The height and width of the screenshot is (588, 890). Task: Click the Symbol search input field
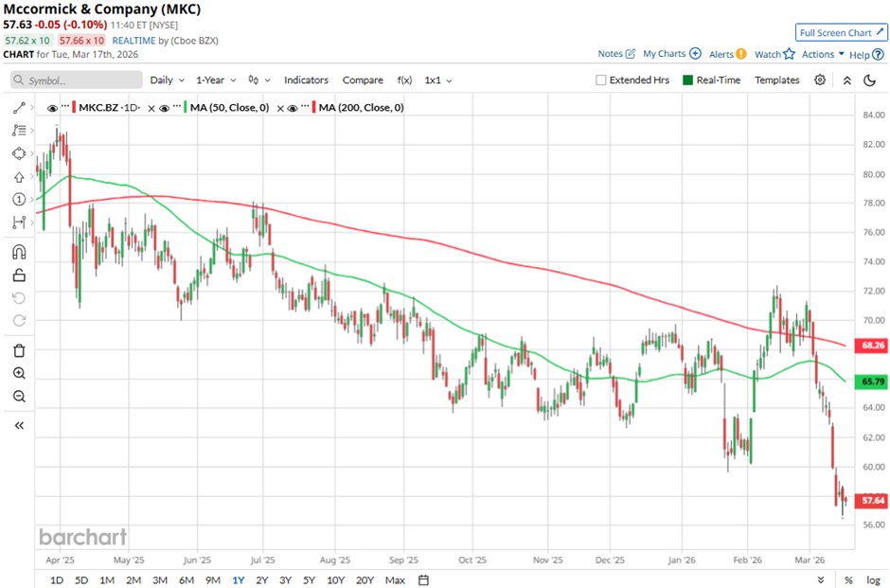tap(76, 80)
